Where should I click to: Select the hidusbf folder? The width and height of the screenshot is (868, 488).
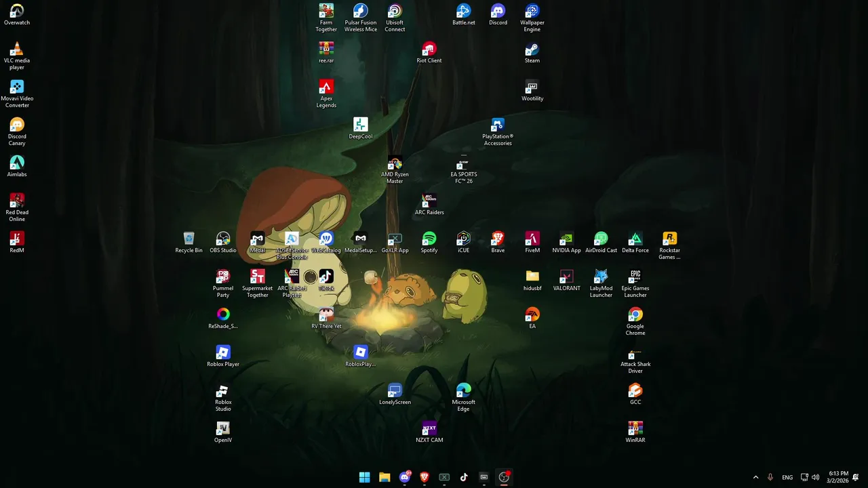point(532,280)
